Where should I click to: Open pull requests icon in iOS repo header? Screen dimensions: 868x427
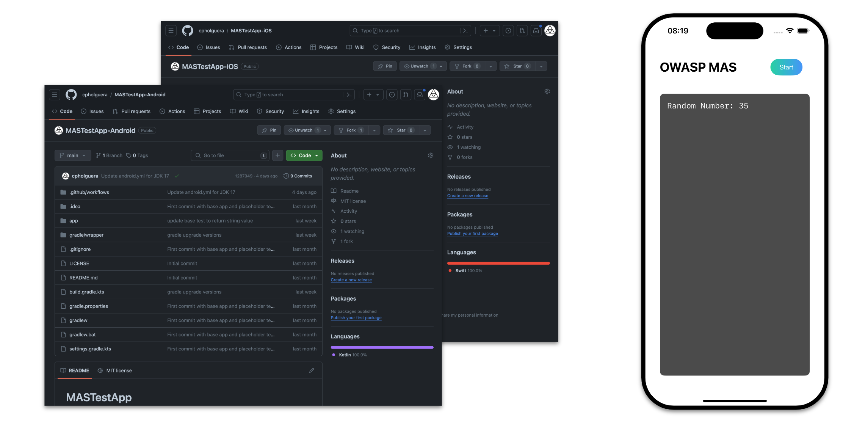[522, 31]
